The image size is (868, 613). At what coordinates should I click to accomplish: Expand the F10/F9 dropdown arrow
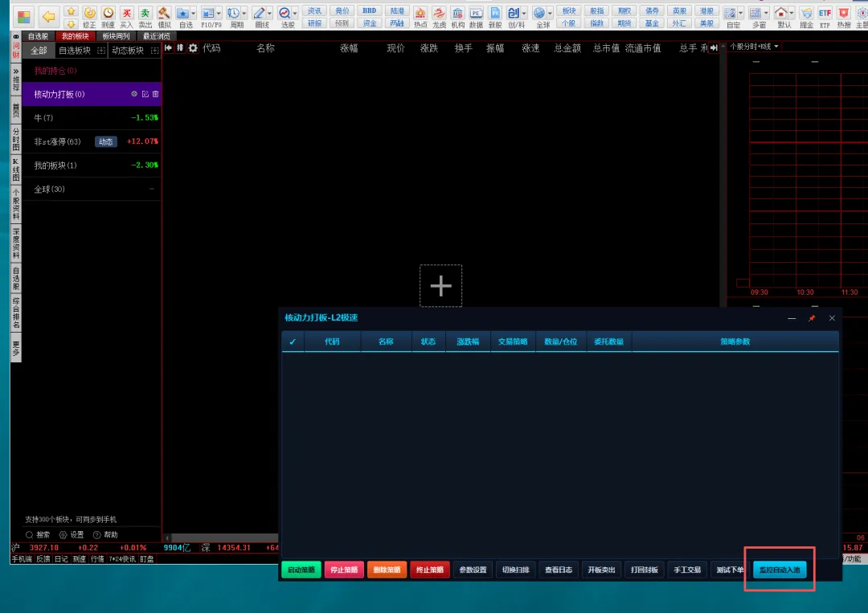click(x=219, y=14)
